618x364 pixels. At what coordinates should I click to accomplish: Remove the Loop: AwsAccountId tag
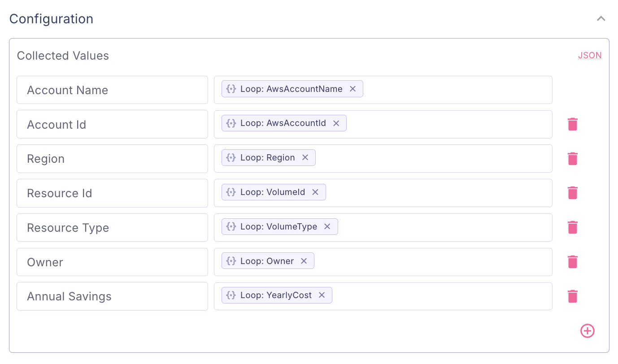tap(336, 123)
